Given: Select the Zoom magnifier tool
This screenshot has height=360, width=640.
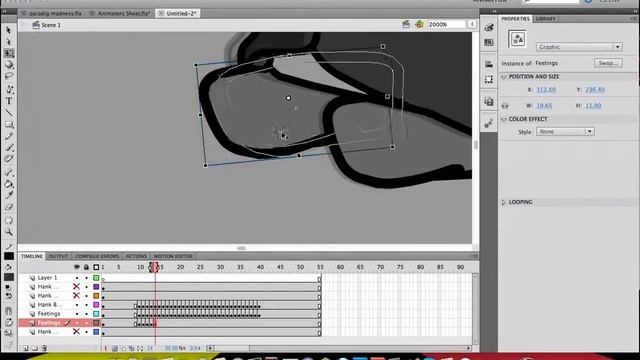Looking at the screenshot, I should pos(9,232).
